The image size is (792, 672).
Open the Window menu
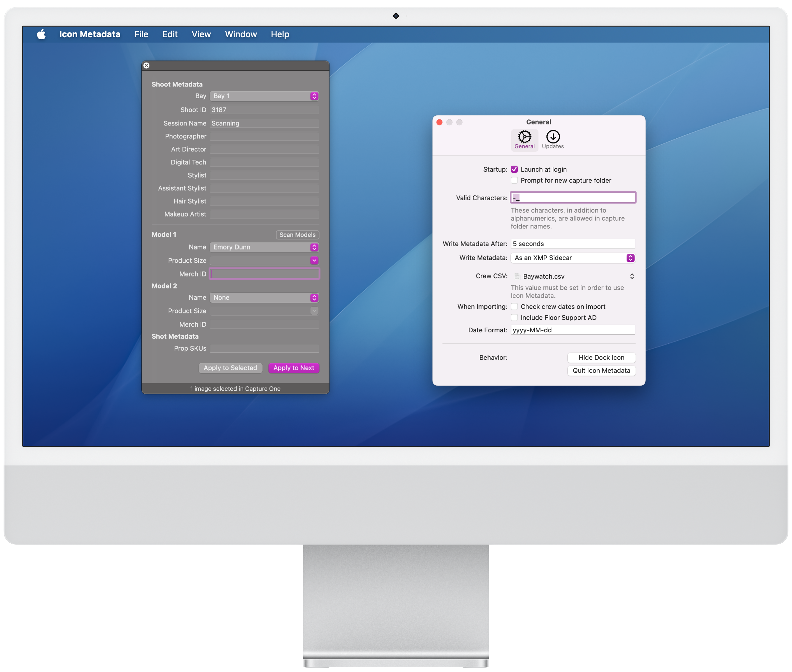(x=241, y=34)
